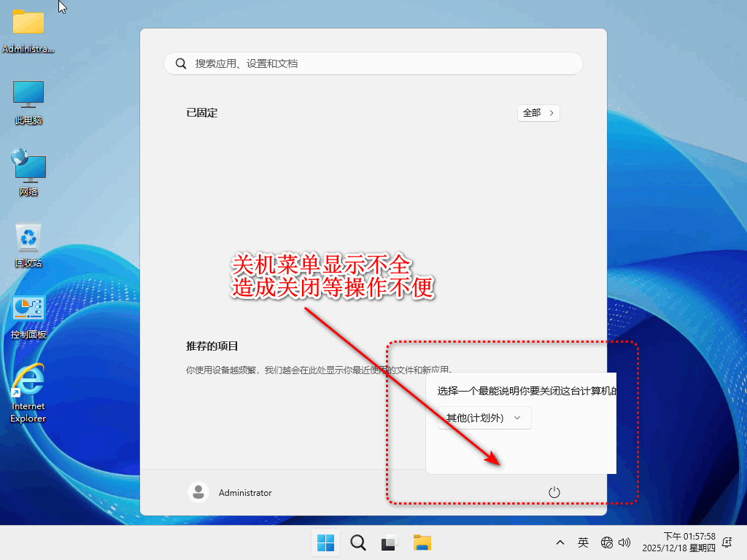The image size is (747, 560).
Task: Open taskbar Search magnifier icon
Action: coord(358,543)
